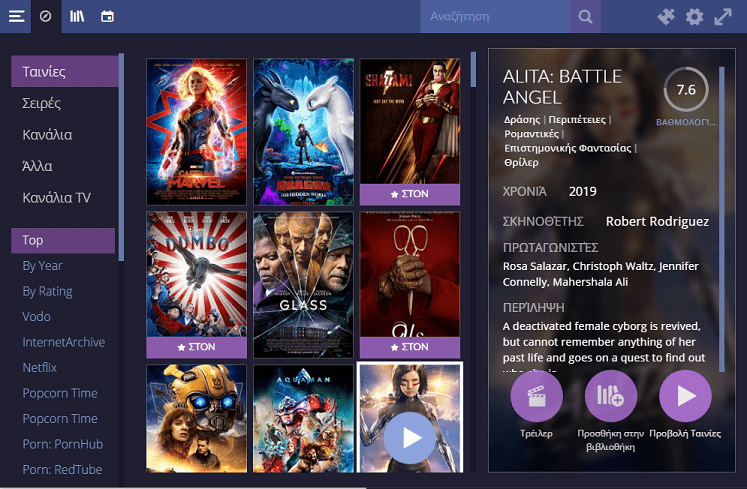The width and height of the screenshot is (747, 489).
Task: Open the Us scissors poster
Action: coord(410,275)
